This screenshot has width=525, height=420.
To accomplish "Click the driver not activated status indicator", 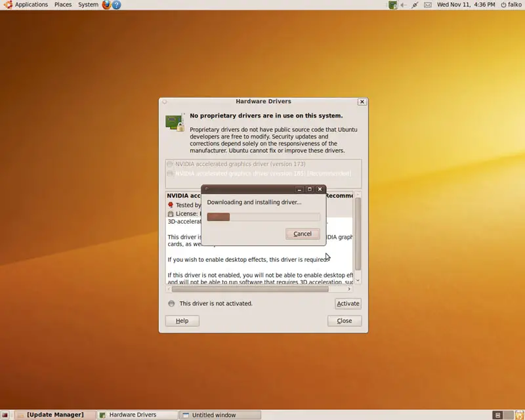I will point(171,303).
